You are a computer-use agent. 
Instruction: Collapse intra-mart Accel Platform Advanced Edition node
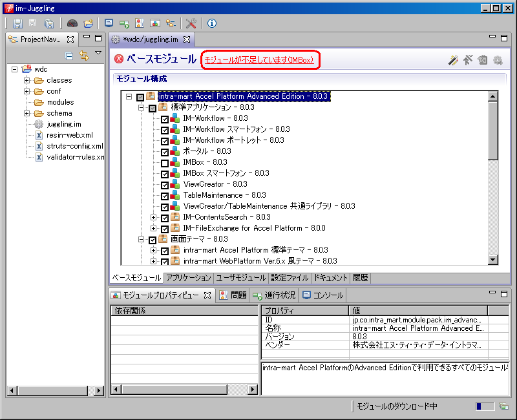click(x=129, y=96)
